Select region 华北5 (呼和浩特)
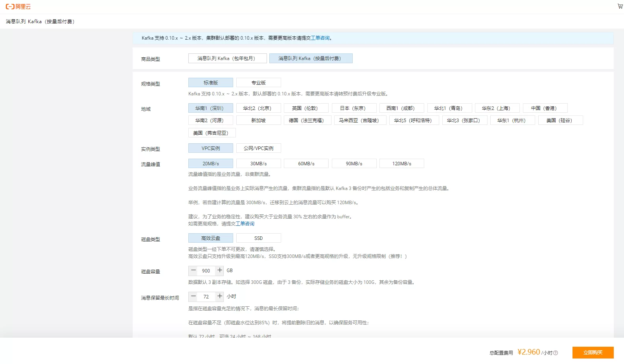The height and width of the screenshot is (364, 624). (x=414, y=120)
